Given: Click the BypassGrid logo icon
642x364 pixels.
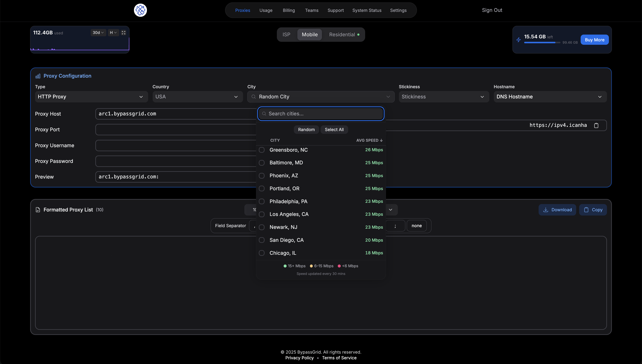Looking at the screenshot, I should [x=140, y=10].
